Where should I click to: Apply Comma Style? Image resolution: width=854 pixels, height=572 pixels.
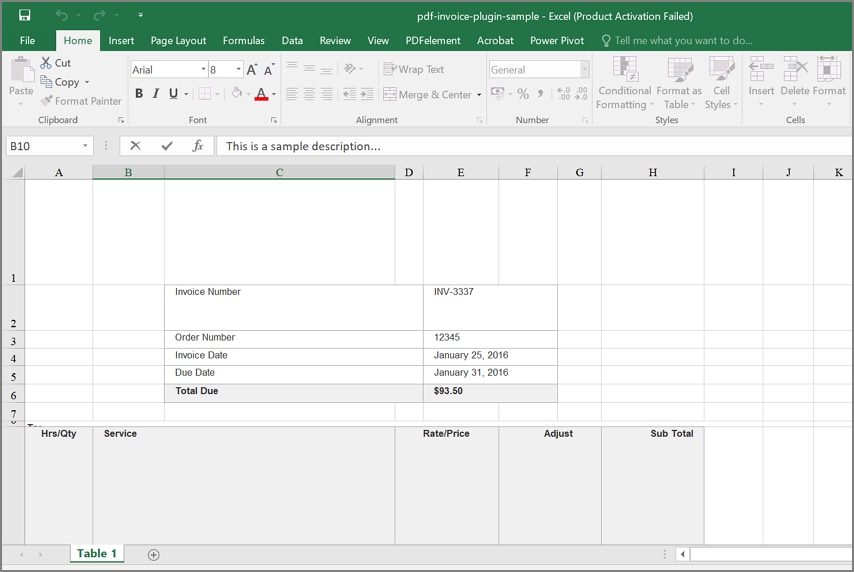(x=540, y=94)
